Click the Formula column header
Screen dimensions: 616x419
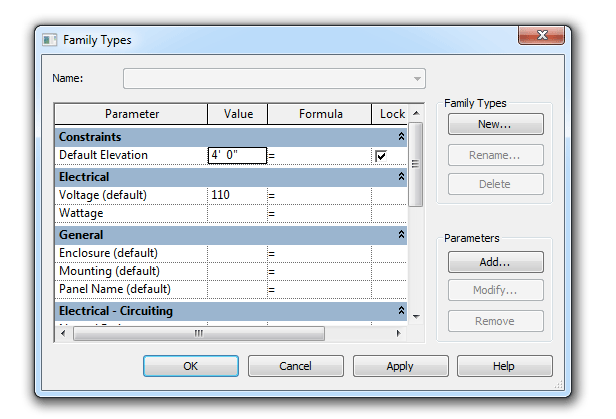click(320, 114)
